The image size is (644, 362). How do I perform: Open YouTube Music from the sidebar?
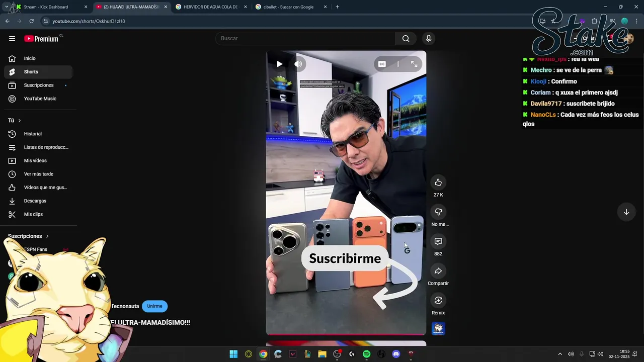(38, 99)
